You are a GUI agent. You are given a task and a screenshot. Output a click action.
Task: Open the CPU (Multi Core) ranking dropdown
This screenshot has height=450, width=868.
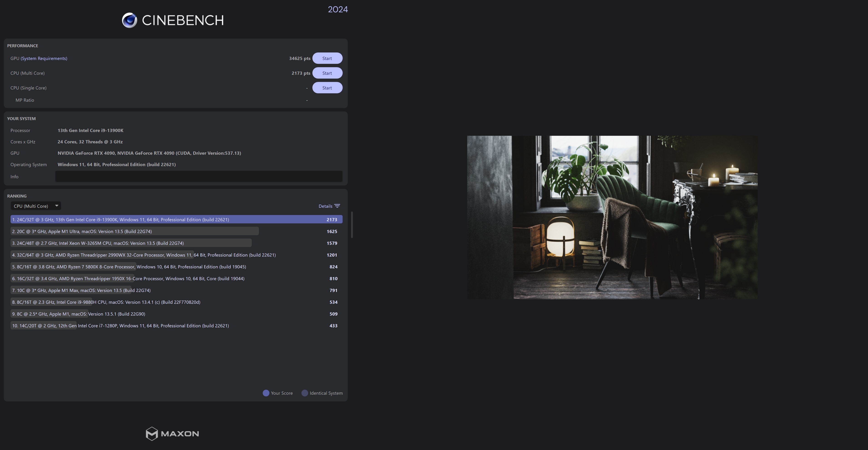click(x=31, y=206)
